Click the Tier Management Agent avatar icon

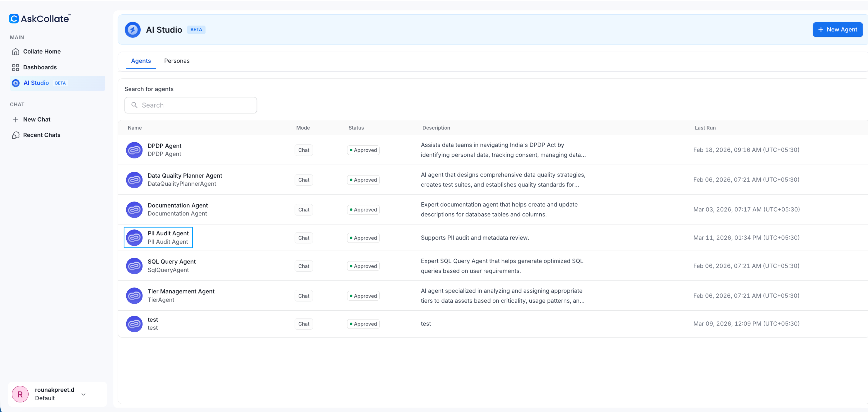[134, 295]
